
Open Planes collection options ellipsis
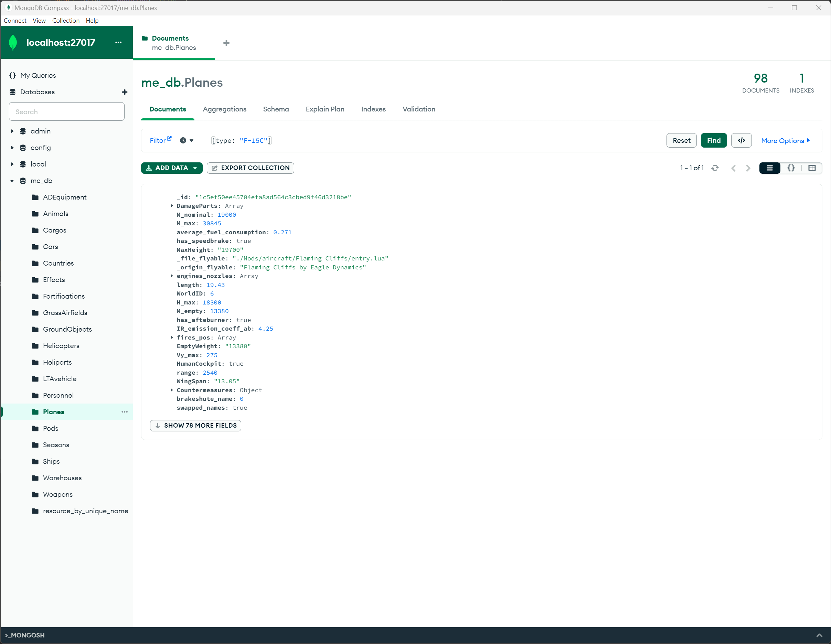[x=125, y=411]
